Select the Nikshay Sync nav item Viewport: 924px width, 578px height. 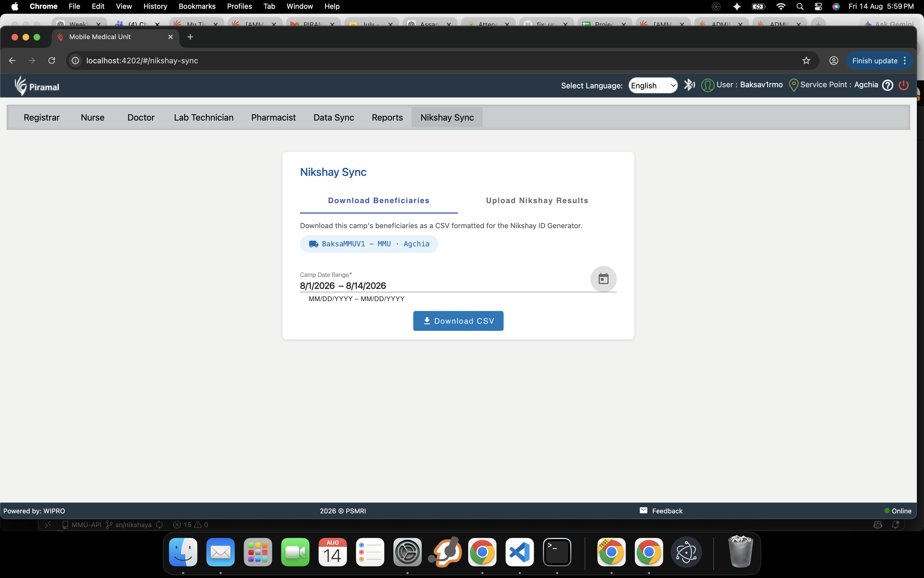447,117
